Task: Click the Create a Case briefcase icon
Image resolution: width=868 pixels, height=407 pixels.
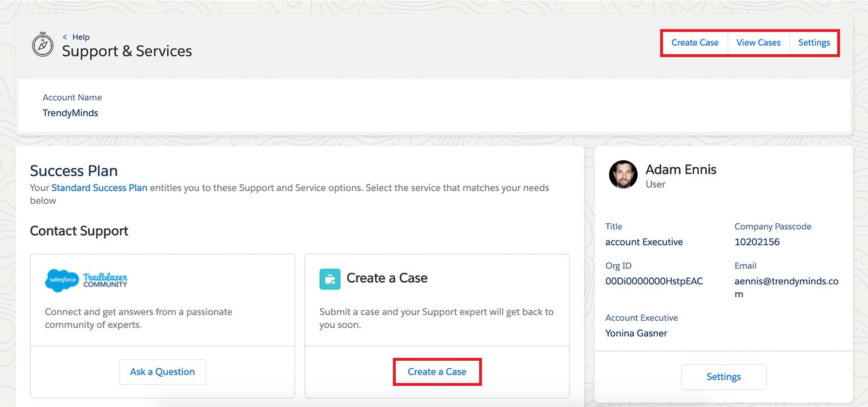Action: 329,279
